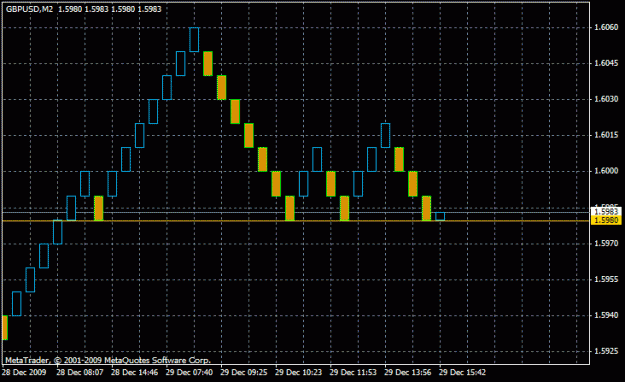
Task: Click the GBPUSD,M2 chart title text
Action: tap(29, 9)
